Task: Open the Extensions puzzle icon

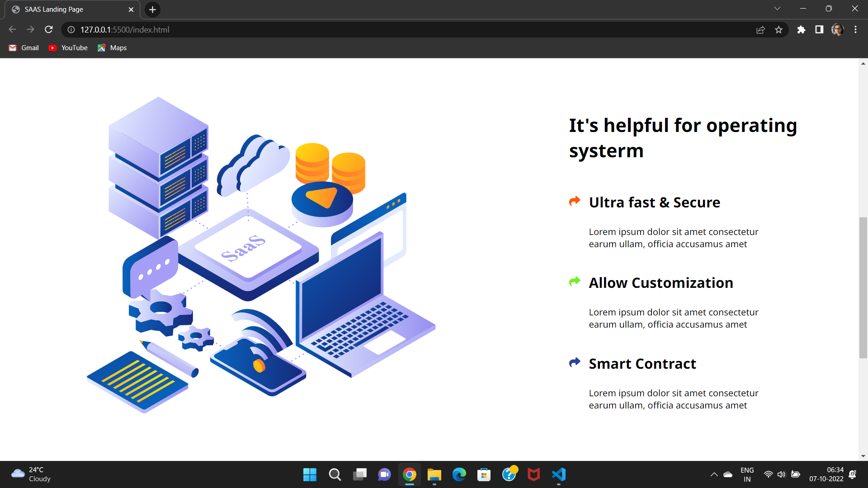Action: pyautogui.click(x=801, y=29)
